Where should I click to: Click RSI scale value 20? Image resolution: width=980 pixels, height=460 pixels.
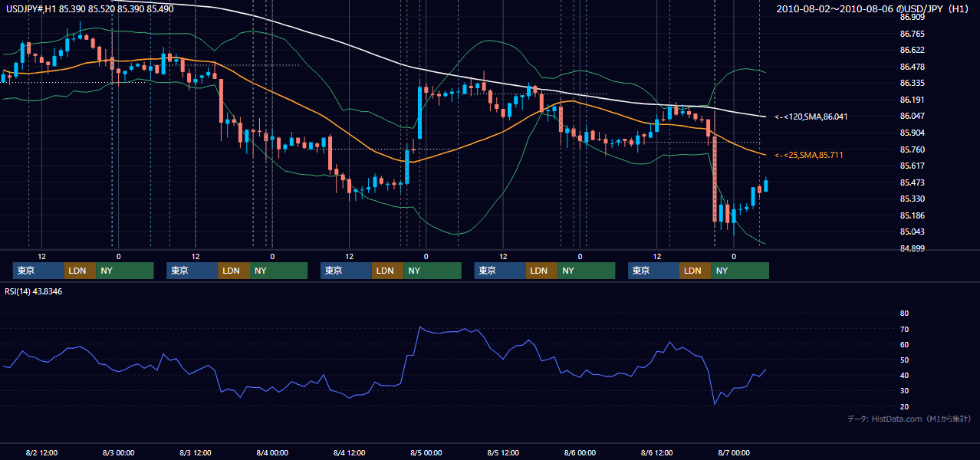tap(904, 406)
